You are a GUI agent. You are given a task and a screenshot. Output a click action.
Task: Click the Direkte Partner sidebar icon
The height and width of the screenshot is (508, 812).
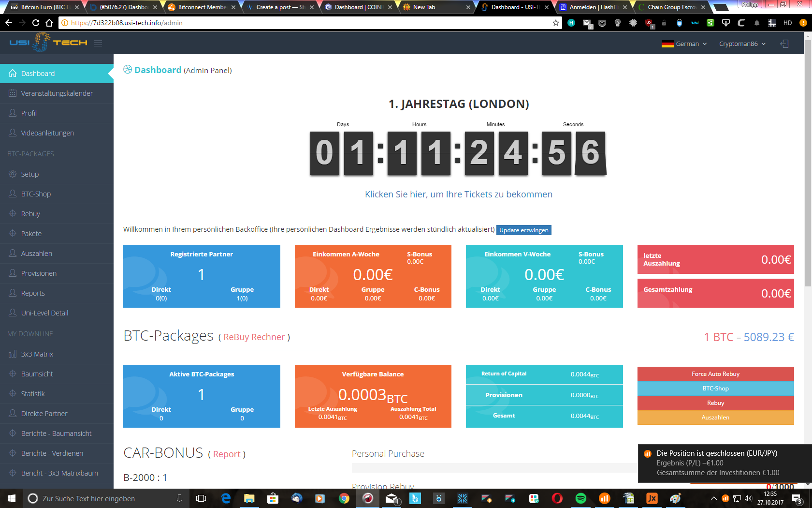13,413
